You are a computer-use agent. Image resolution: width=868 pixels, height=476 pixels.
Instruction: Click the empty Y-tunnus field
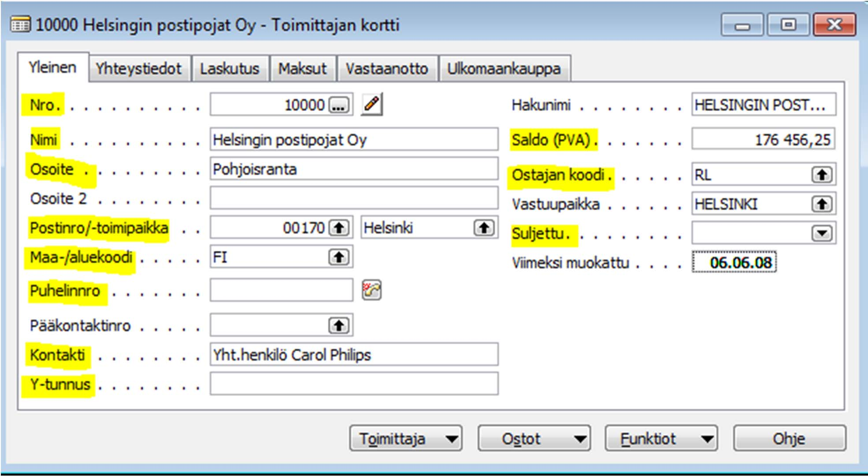[354, 384]
